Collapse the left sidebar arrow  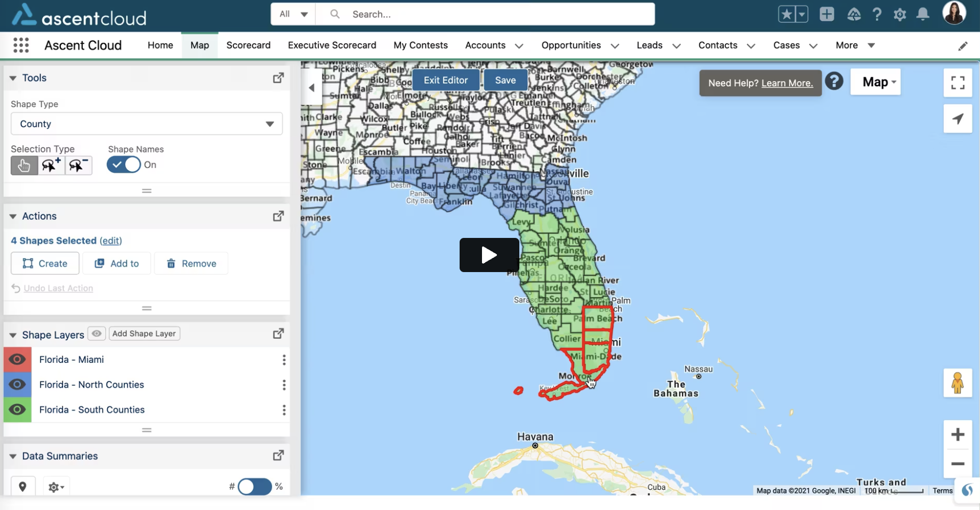tap(311, 87)
